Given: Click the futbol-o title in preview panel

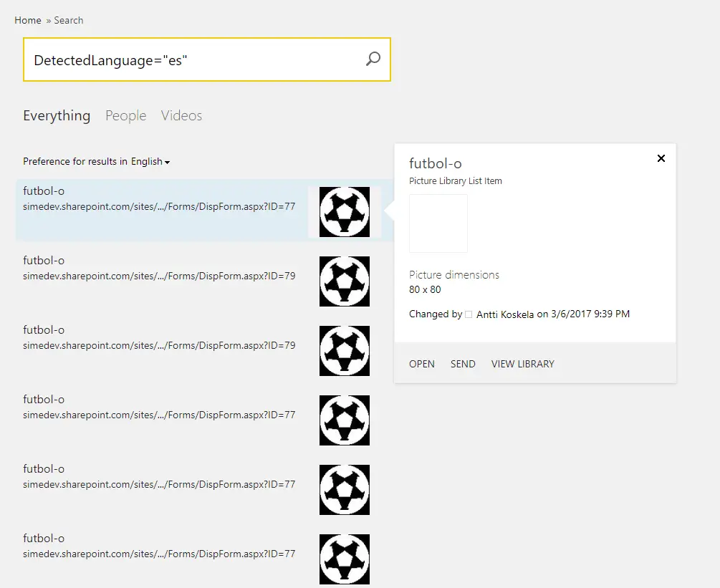Looking at the screenshot, I should coord(435,163).
